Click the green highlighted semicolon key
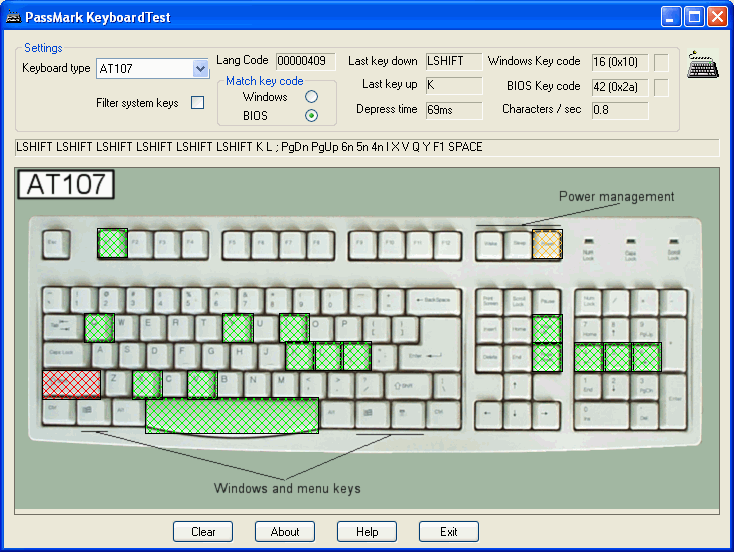 click(357, 356)
